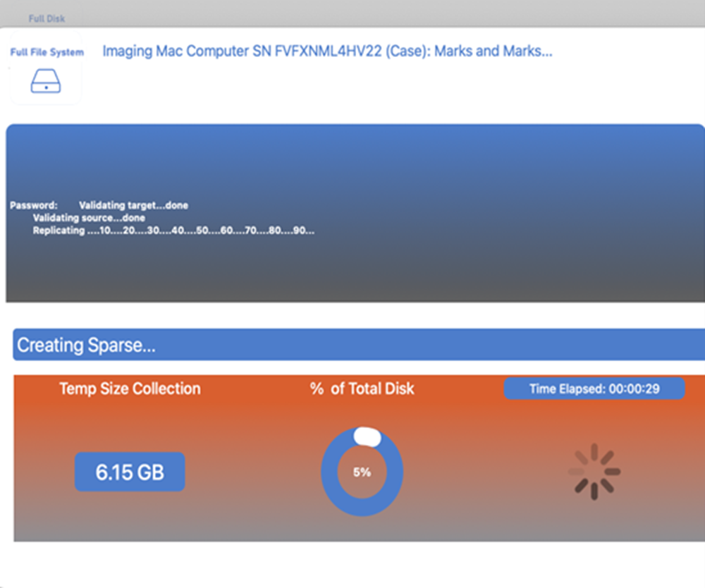Click the Temp Size Collection heading
This screenshot has width=705, height=588.
coord(130,388)
